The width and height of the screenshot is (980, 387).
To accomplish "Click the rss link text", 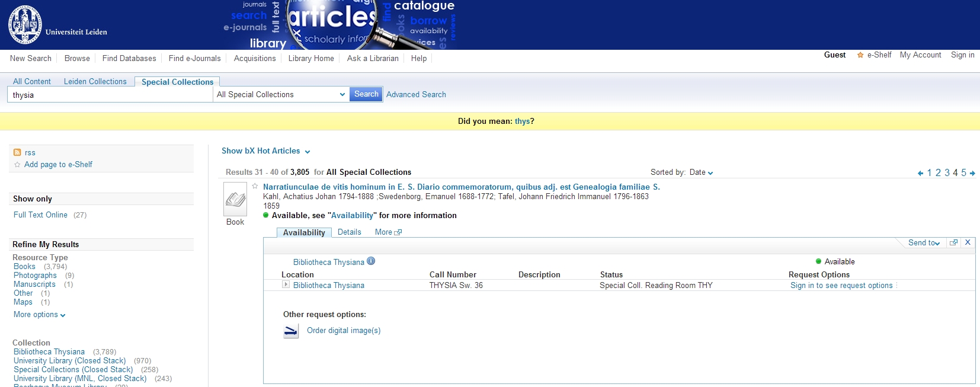I will [30, 152].
